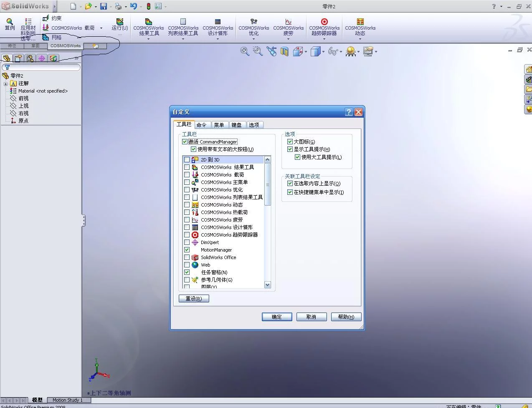Toggle 大图标(G) checkbox
This screenshot has width=532, height=408.
290,142
